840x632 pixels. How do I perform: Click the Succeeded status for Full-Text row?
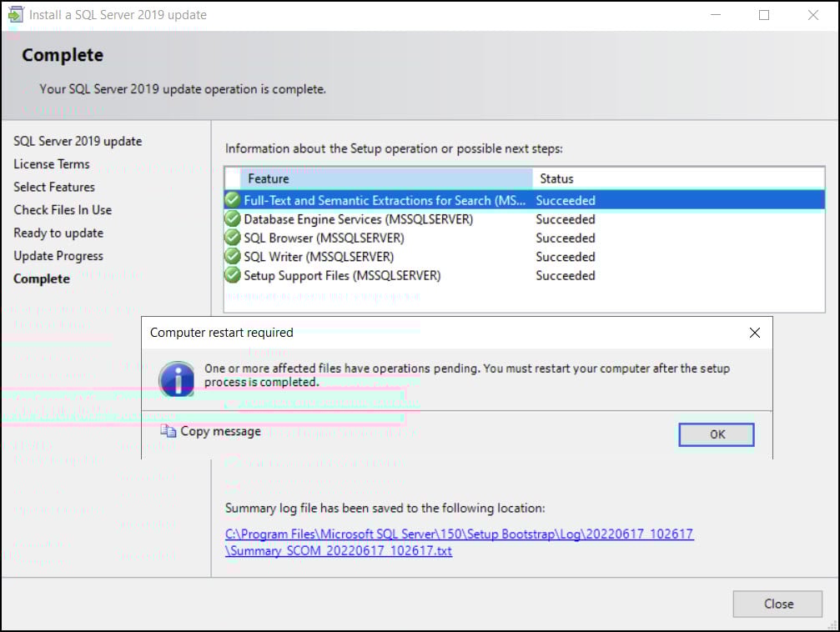pyautogui.click(x=566, y=200)
